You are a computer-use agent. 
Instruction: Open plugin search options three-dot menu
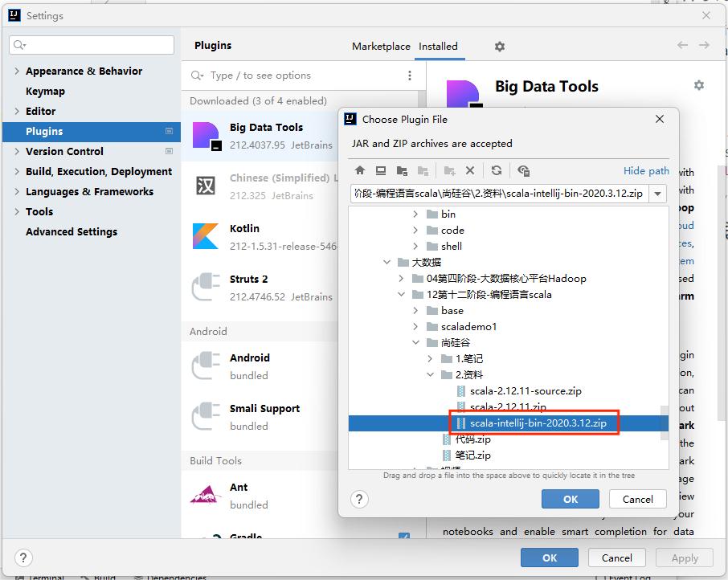pos(410,76)
